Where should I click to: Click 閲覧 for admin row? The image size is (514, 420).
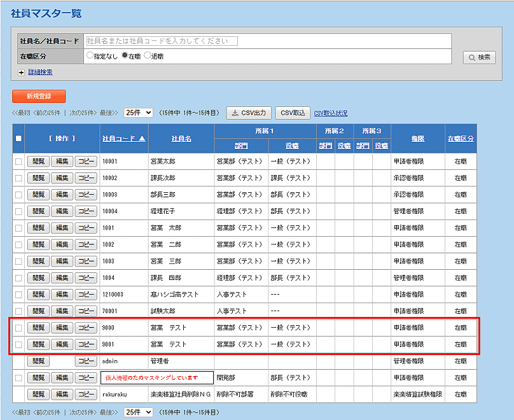point(38,361)
